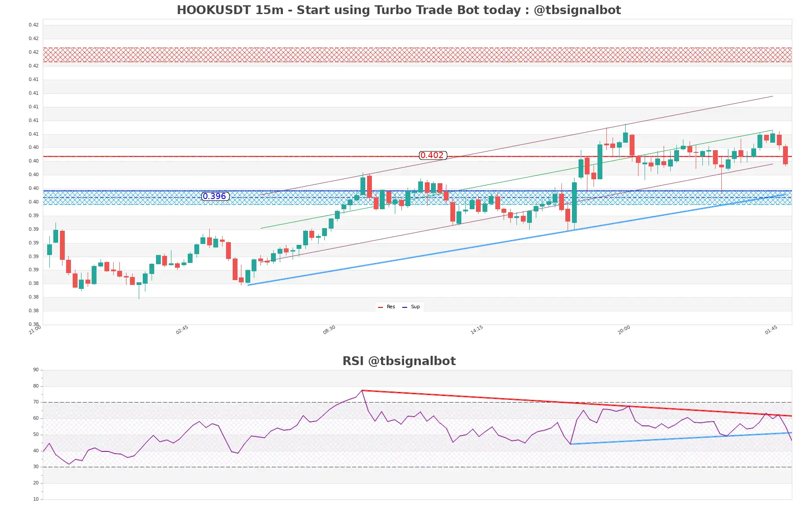
Task: Click the RSI 50 axis label
Action: coord(36,435)
